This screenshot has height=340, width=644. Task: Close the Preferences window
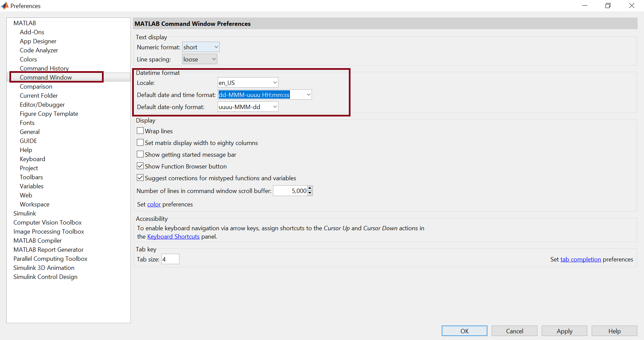click(632, 6)
